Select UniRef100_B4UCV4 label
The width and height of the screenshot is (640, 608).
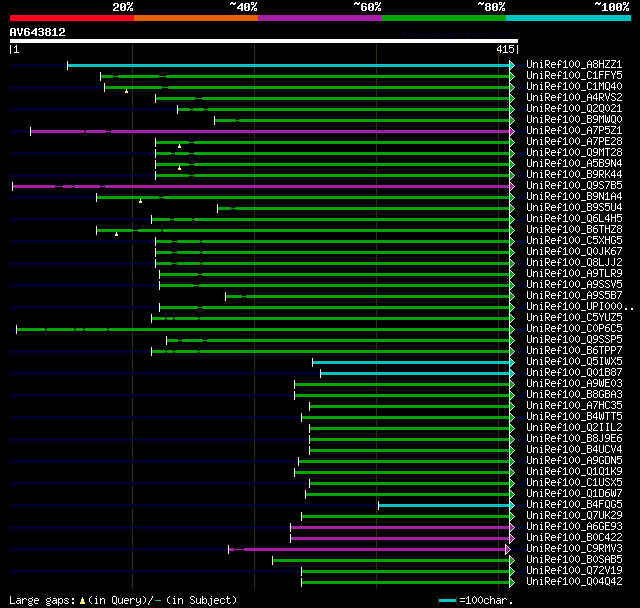point(574,450)
